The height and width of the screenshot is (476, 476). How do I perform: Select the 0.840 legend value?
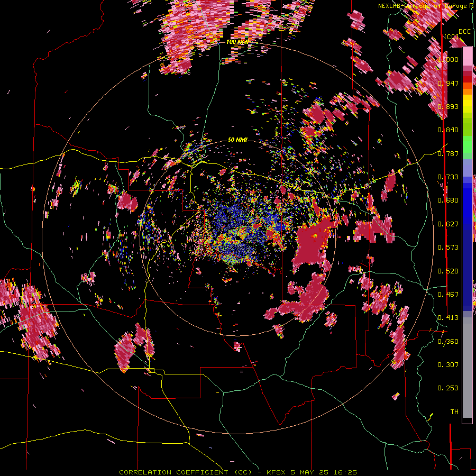448,130
